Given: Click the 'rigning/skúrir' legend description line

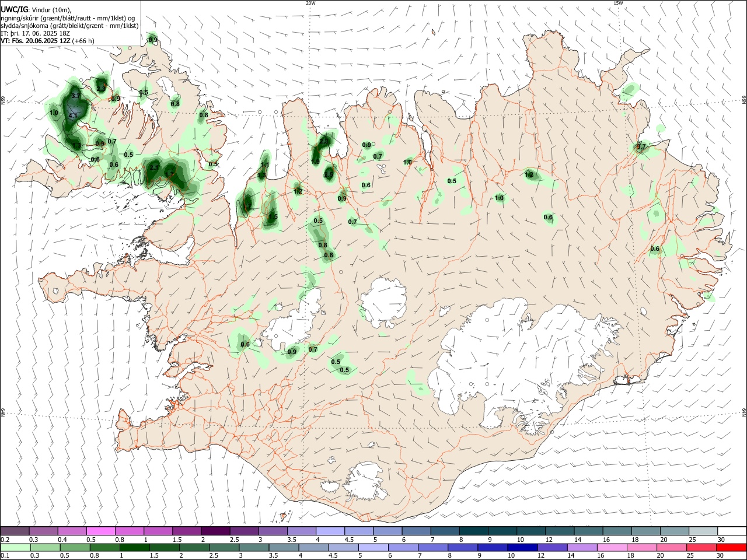Looking at the screenshot, I should point(68,17).
